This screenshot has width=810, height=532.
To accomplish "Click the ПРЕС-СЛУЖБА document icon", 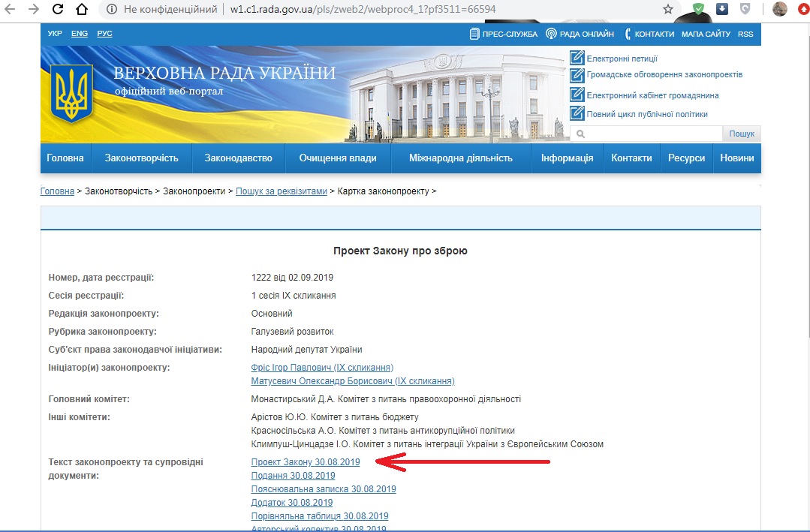I will tap(474, 34).
